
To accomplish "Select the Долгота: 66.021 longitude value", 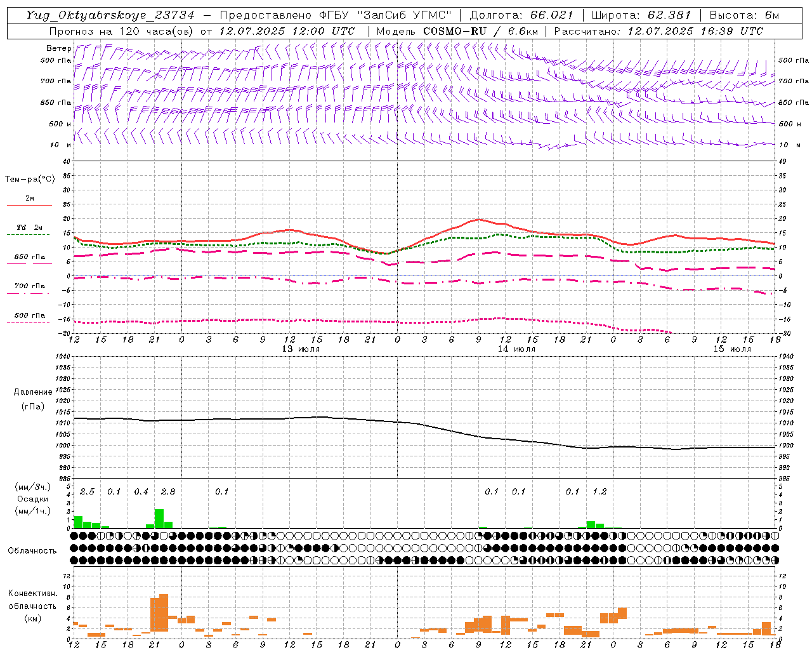I will pyautogui.click(x=521, y=15).
